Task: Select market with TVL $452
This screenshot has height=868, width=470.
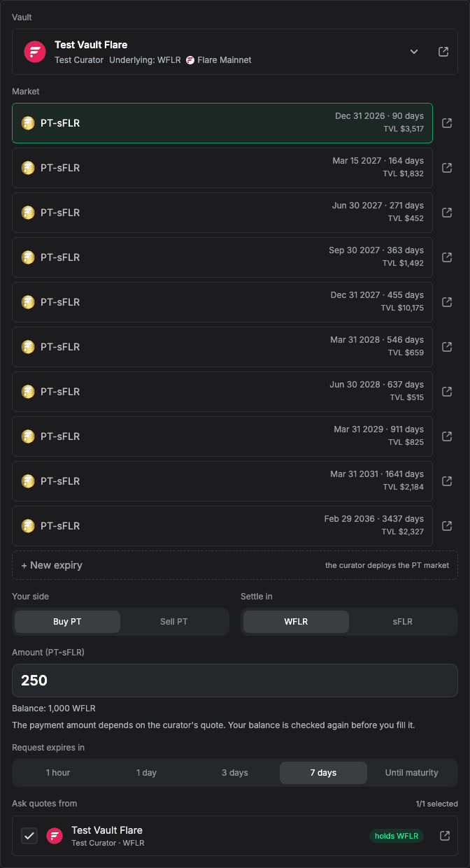Action: pyautogui.click(x=222, y=213)
